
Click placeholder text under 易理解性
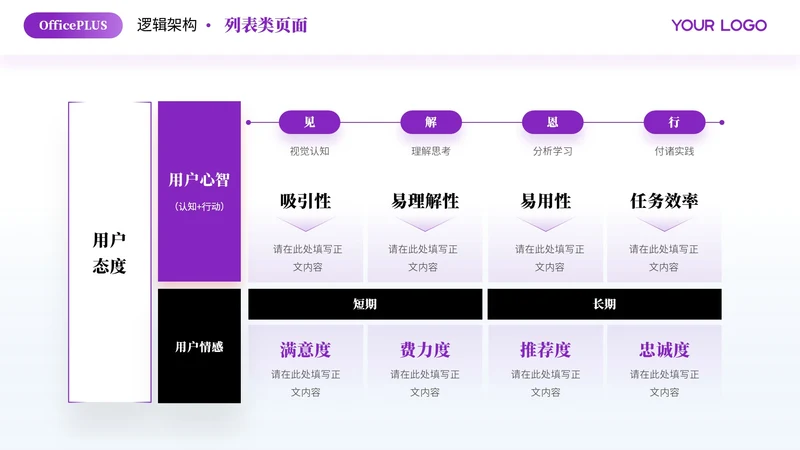(422, 258)
